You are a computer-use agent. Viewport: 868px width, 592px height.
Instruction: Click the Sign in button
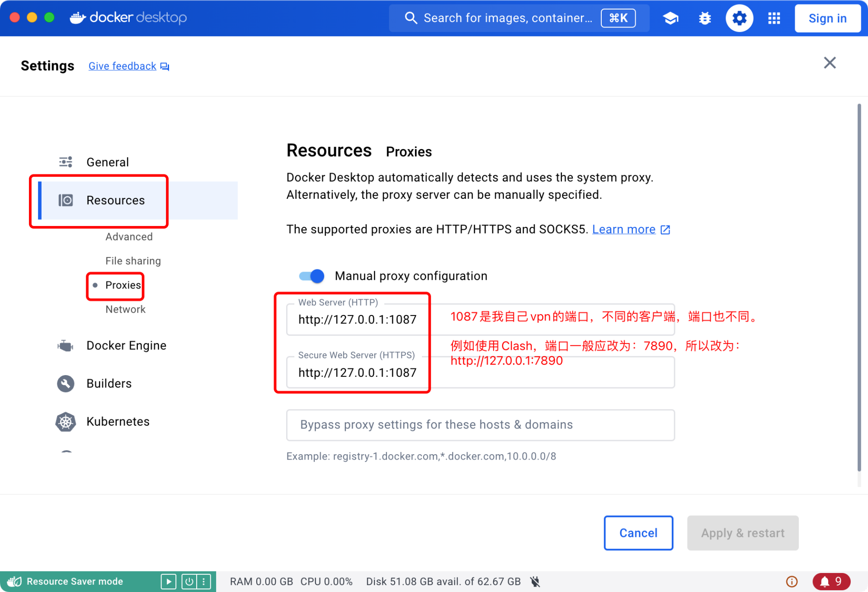click(x=827, y=18)
